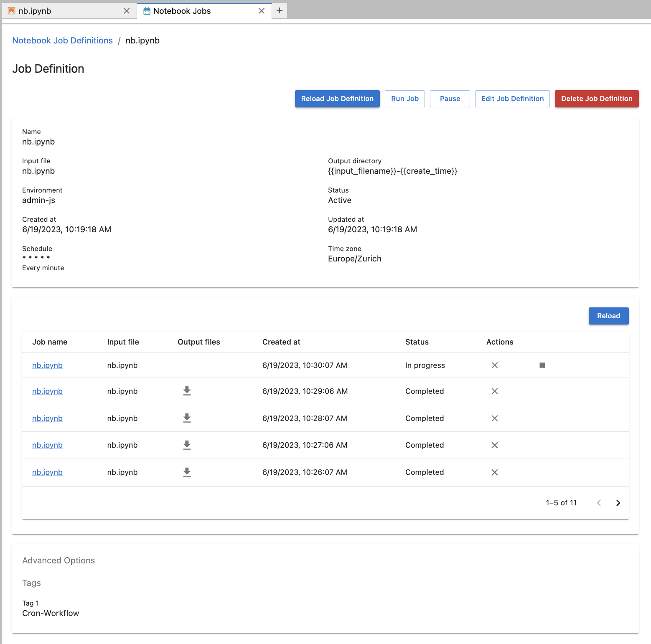Image resolution: width=651 pixels, height=644 pixels.
Task: Click the calendar icon on Notebook Jobs tab
Action: [x=147, y=11]
